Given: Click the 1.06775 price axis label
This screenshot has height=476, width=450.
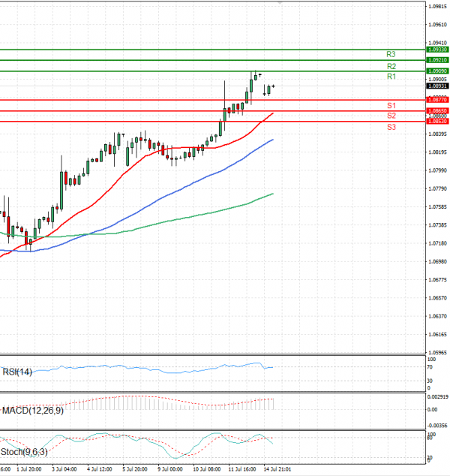Looking at the screenshot, I should point(437,280).
